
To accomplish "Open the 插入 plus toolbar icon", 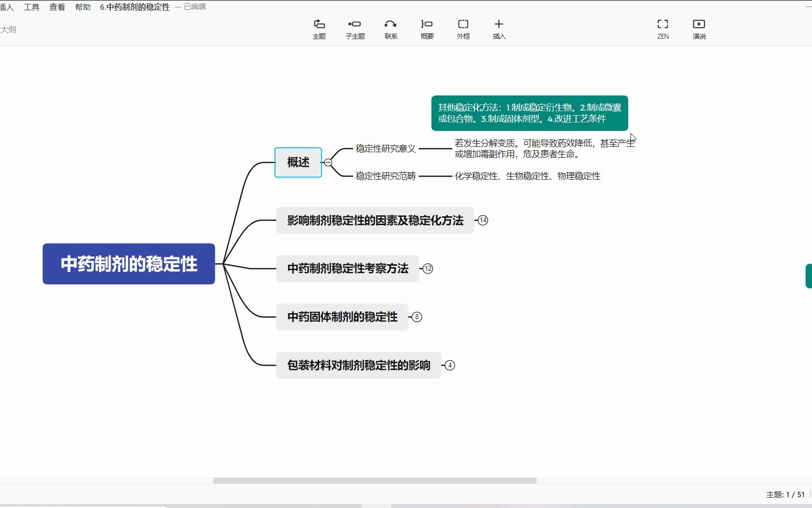I will (499, 29).
